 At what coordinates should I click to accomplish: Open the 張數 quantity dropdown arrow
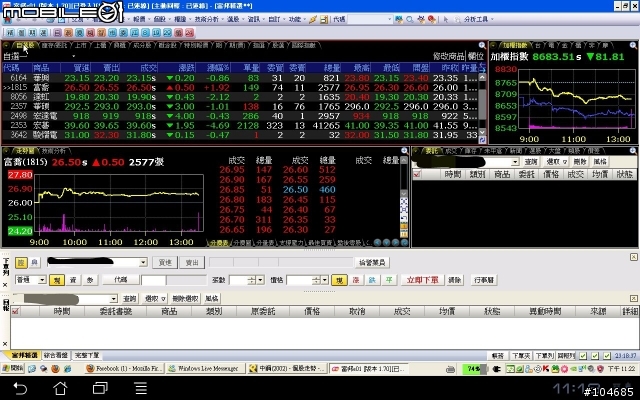(260, 280)
